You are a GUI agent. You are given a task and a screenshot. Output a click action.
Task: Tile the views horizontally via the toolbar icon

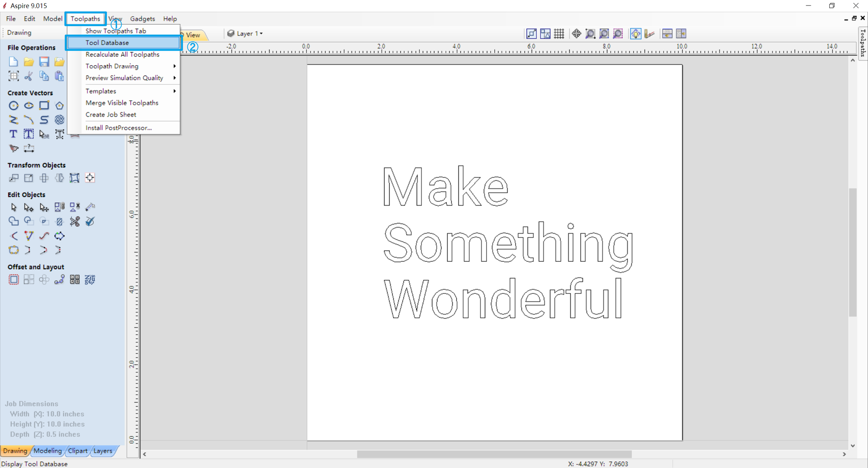click(667, 33)
